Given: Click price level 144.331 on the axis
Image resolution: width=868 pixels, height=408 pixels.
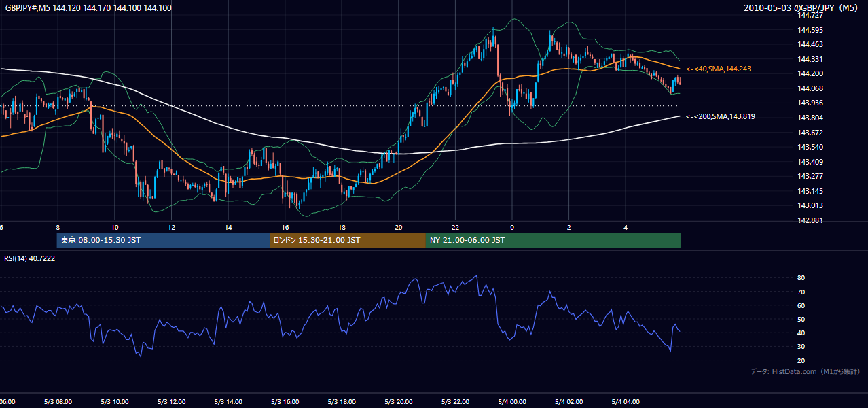Looking at the screenshot, I should (810, 59).
